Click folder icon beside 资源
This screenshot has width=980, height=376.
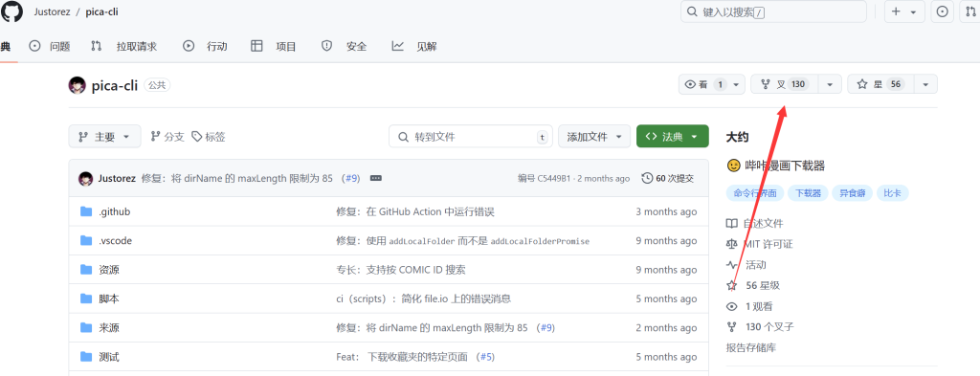[x=86, y=270]
